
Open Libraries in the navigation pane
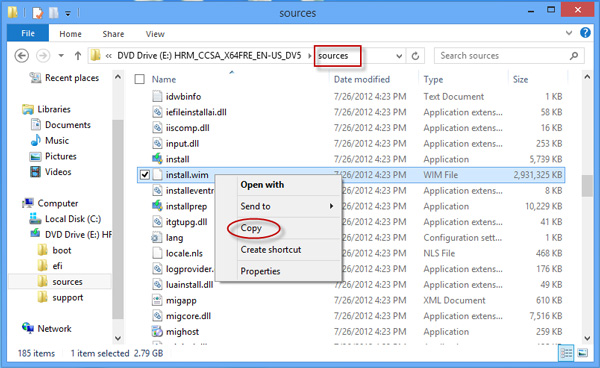click(54, 109)
